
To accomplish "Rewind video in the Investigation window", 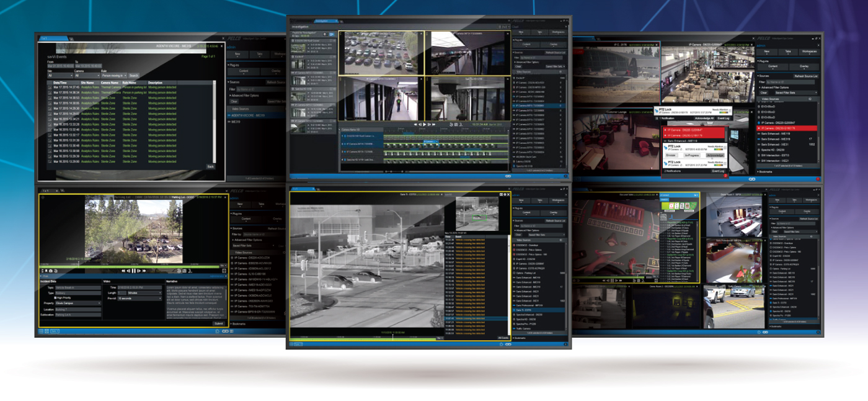I will (415, 124).
